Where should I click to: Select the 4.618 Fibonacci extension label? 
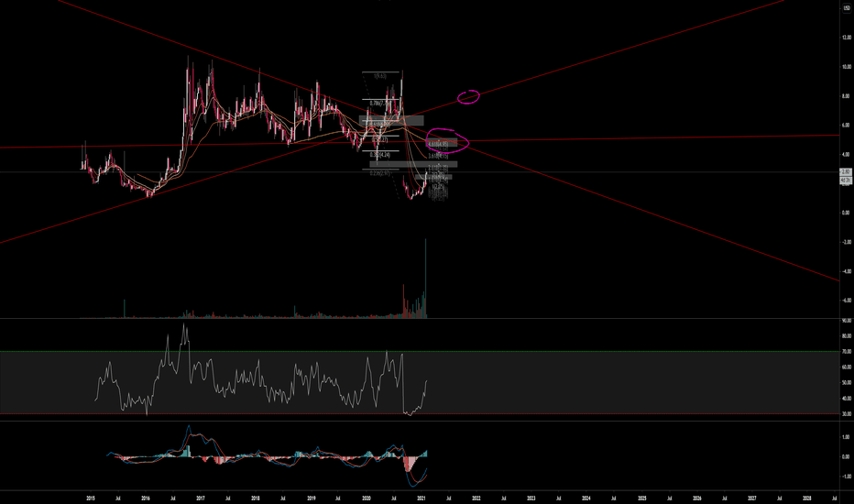click(438, 145)
